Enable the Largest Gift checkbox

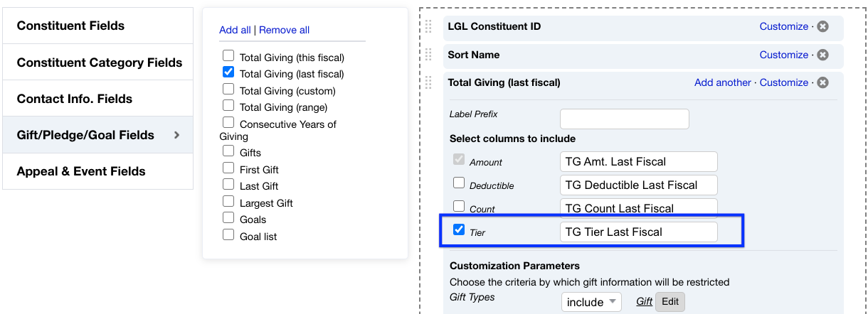pyautogui.click(x=228, y=202)
